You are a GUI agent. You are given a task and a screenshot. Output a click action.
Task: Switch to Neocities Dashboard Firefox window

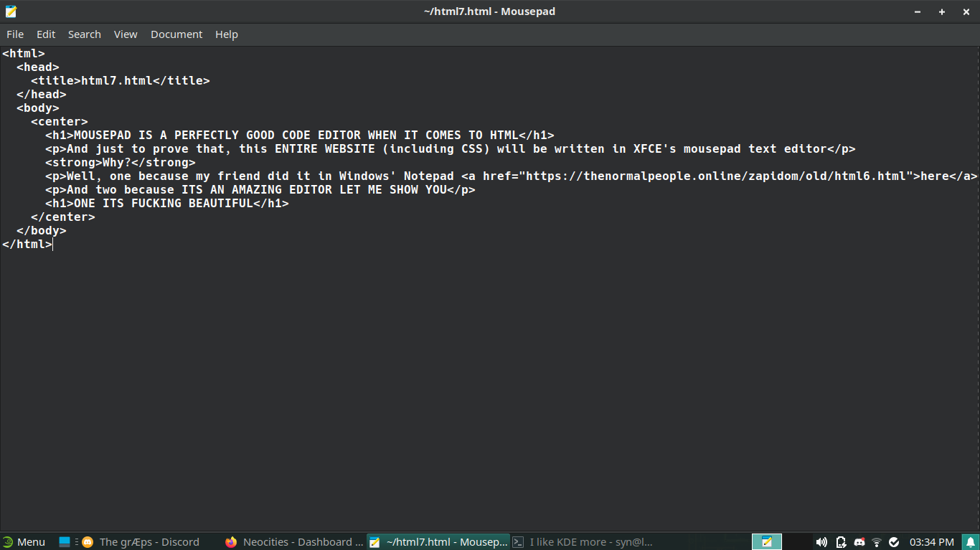point(294,542)
